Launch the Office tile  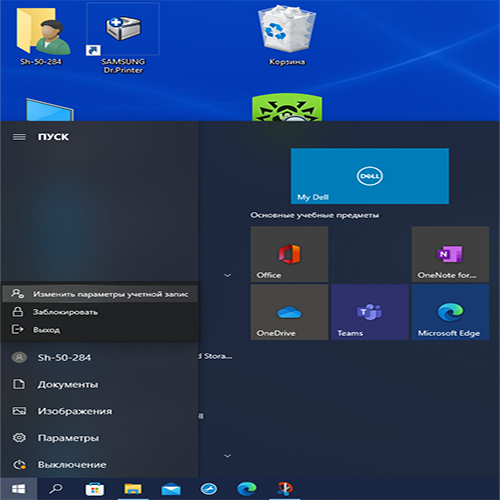289,254
